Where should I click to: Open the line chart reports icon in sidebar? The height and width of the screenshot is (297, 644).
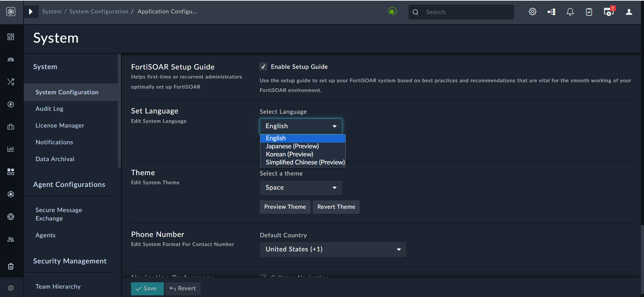coord(11,149)
